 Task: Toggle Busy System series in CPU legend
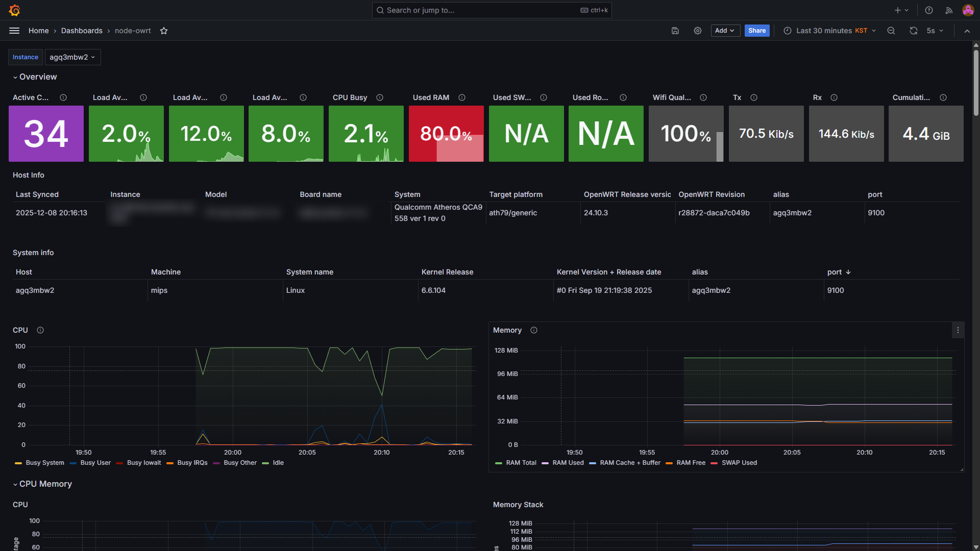pyautogui.click(x=45, y=463)
